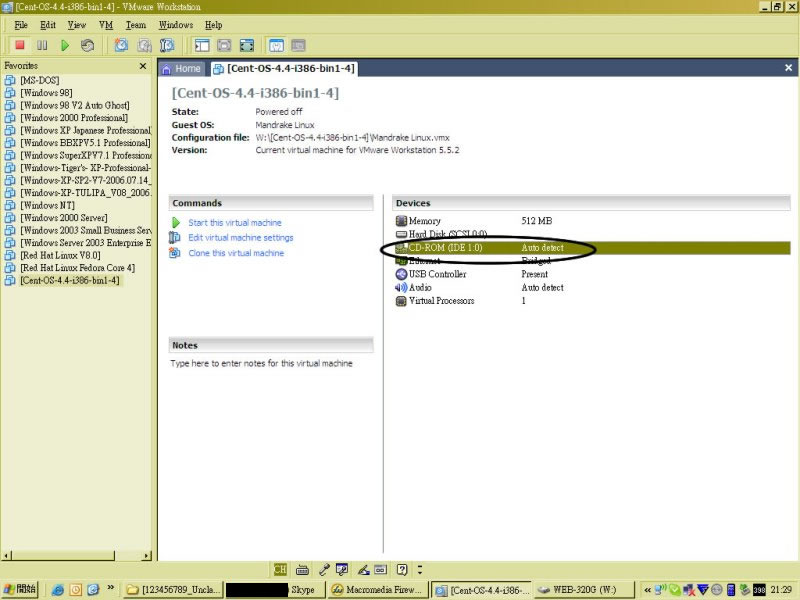Switch to Console view toolbar icon

[x=298, y=45]
